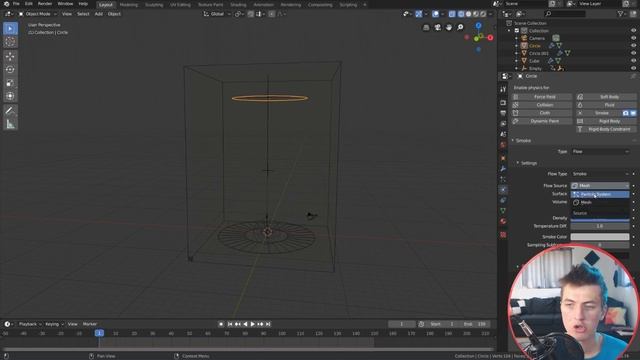Viewport: 640px width, 360px height.
Task: Open the outliner filter funnel
Action: tap(621, 13)
